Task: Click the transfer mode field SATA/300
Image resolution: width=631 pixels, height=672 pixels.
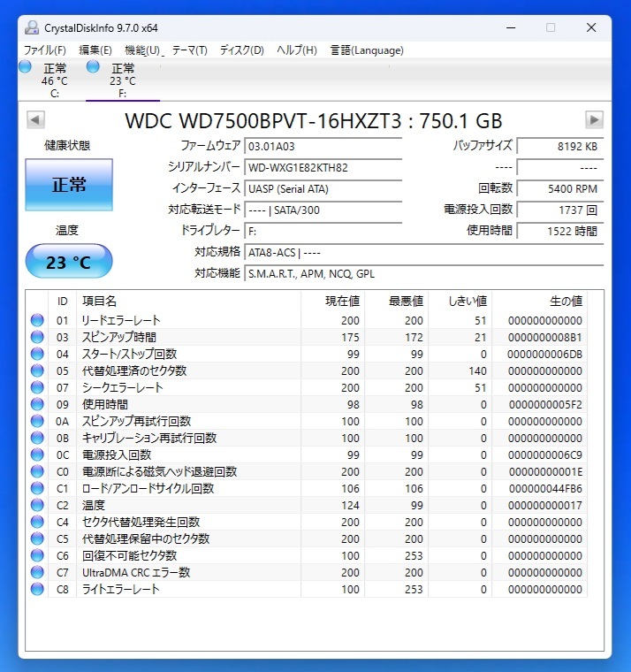Action: click(323, 210)
